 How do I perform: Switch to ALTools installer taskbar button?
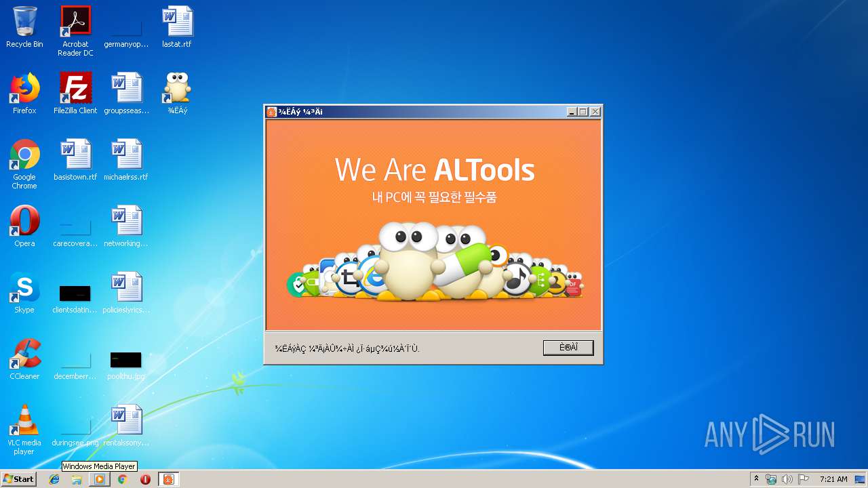point(169,479)
